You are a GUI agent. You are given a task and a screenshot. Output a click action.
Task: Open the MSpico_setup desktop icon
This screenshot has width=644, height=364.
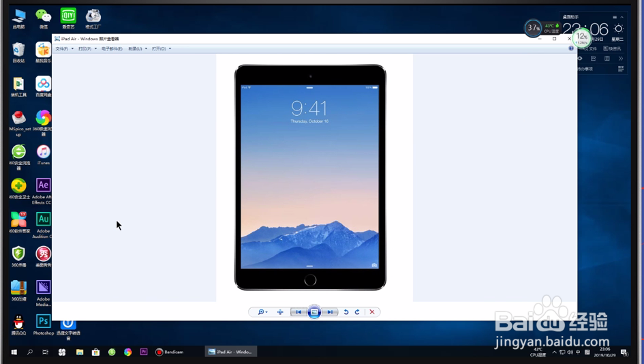tap(18, 123)
